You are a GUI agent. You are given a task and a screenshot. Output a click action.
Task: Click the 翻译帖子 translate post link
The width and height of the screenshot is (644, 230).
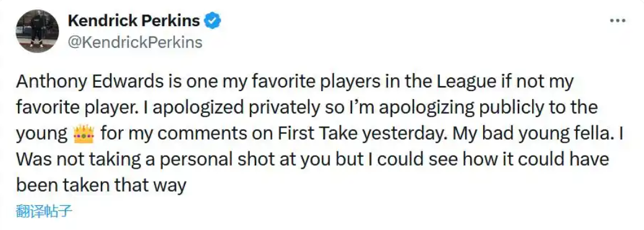pos(45,211)
